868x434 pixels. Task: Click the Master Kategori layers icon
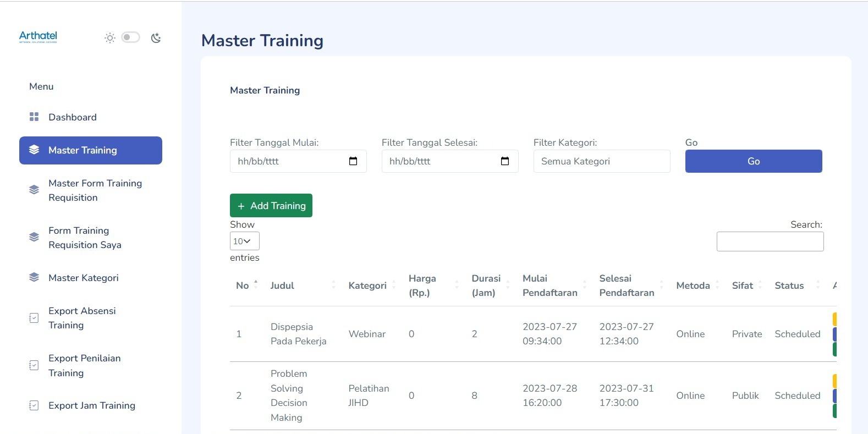[x=34, y=277]
